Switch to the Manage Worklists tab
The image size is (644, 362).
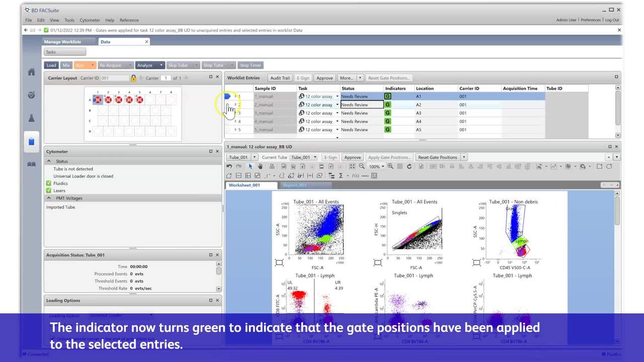click(62, 42)
